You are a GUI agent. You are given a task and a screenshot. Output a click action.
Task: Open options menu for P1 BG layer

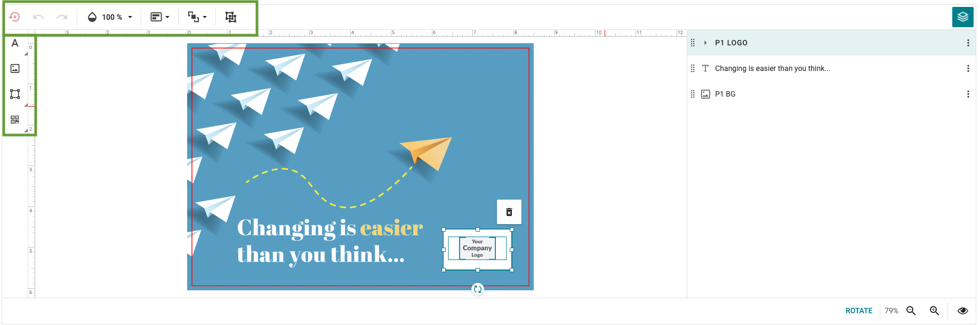tap(968, 94)
